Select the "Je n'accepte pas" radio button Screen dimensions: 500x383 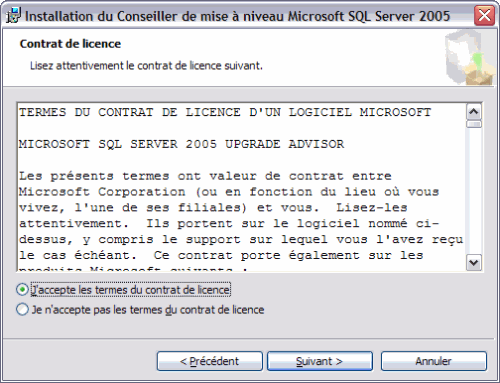pos(22,310)
